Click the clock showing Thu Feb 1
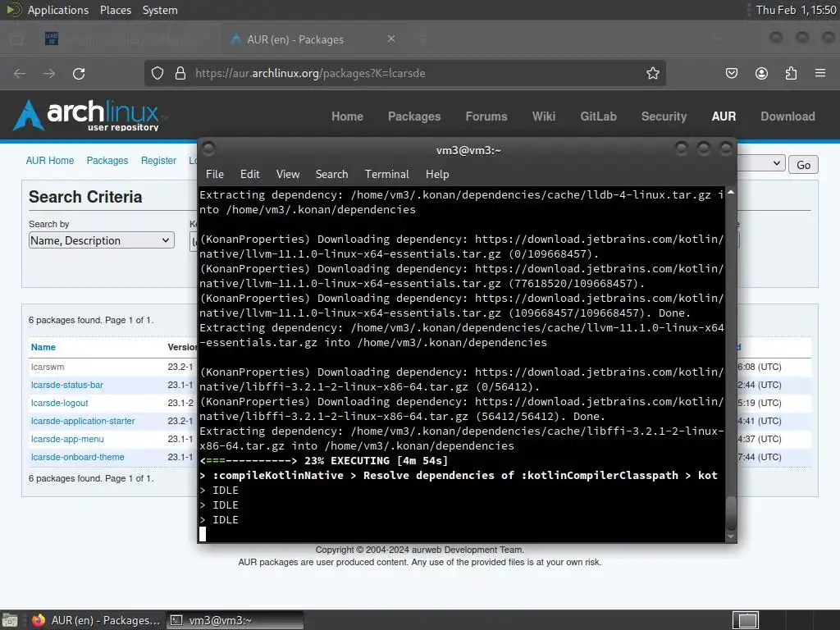The height and width of the screenshot is (630, 840). (796, 10)
